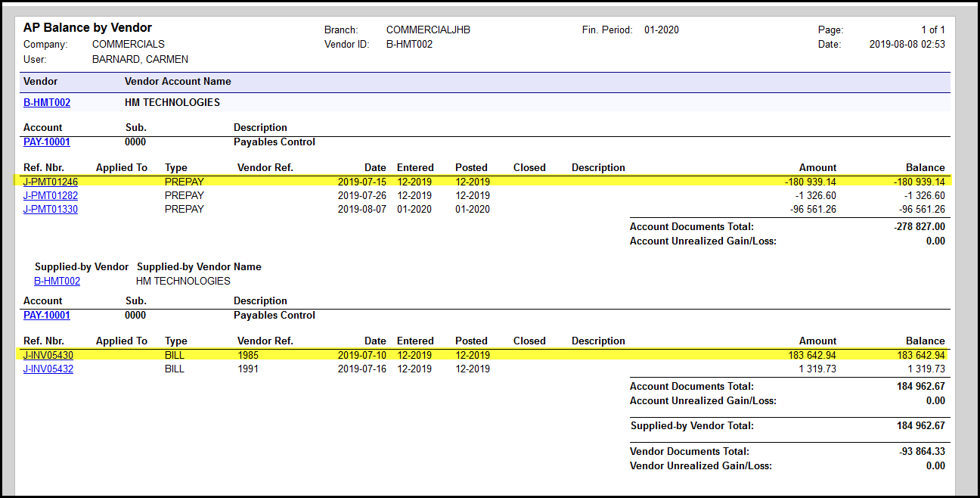The width and height of the screenshot is (980, 498).
Task: Click the -1 326.60 value in Amount column
Action: pyautogui.click(x=815, y=195)
